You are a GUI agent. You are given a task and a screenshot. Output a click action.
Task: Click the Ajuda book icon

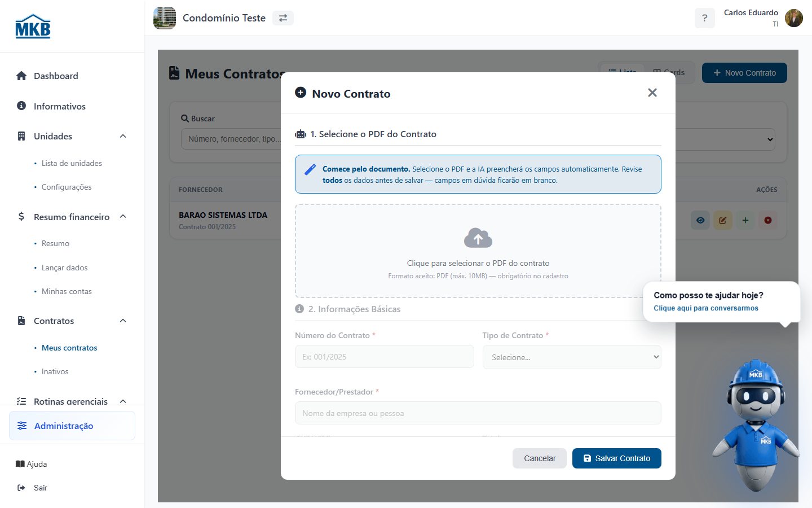pyautogui.click(x=20, y=464)
